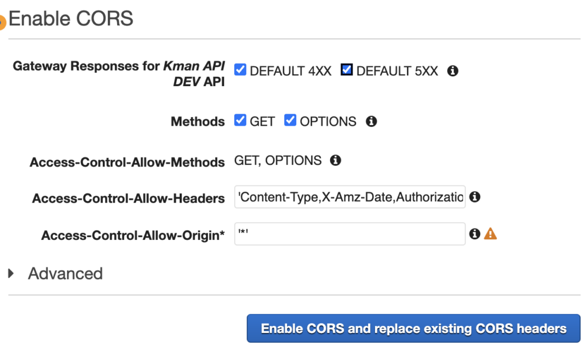Screen dimensions: 588x364
Task: Click info icon after GET, OPTIONS text
Action: coord(335,160)
